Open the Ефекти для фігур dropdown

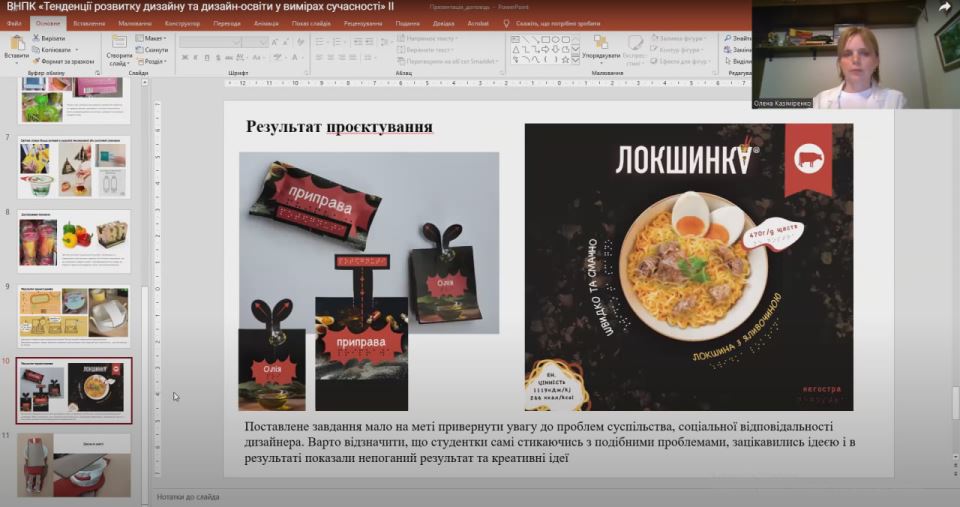click(681, 61)
